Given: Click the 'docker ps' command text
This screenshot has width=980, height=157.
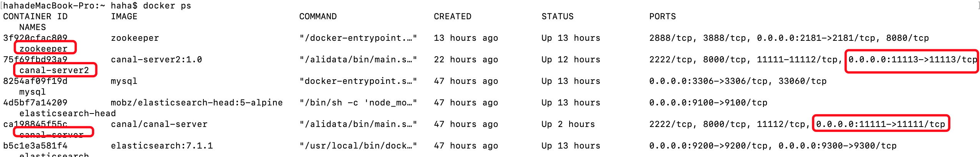Looking at the screenshot, I should click(x=167, y=6).
